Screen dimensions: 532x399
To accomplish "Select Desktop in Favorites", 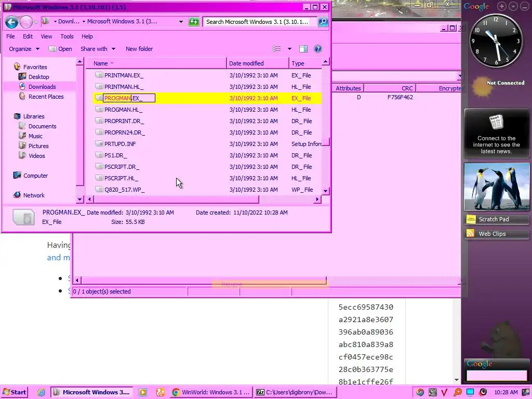I will coord(38,77).
